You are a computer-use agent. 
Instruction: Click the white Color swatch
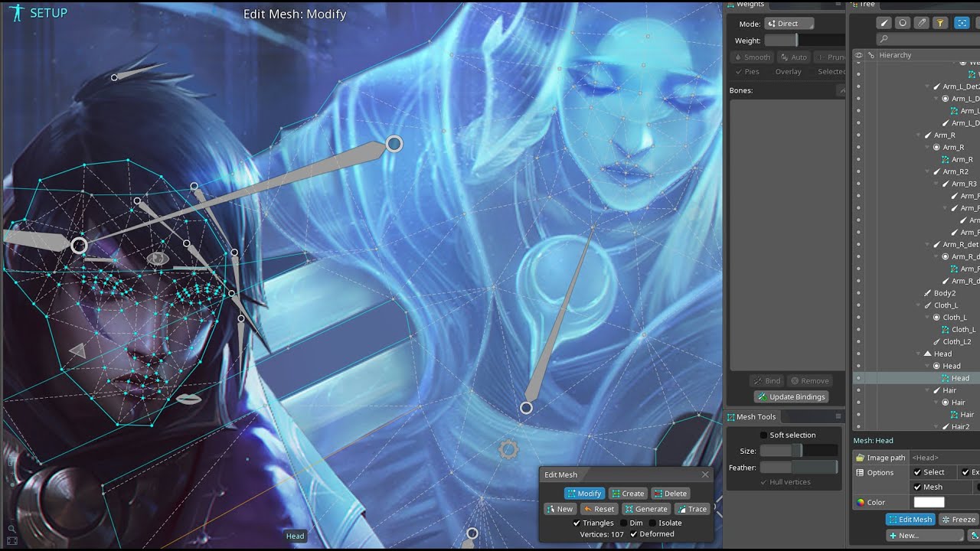[x=929, y=502]
